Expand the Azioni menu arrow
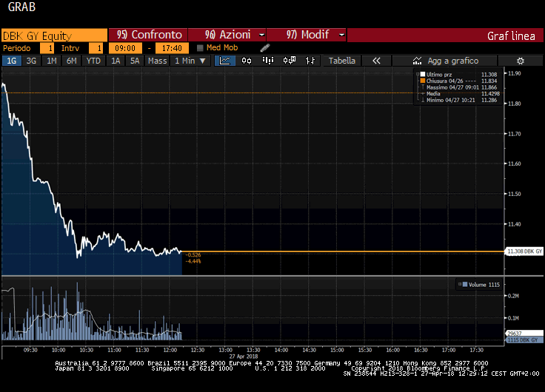545x392 pixels. 261,35
